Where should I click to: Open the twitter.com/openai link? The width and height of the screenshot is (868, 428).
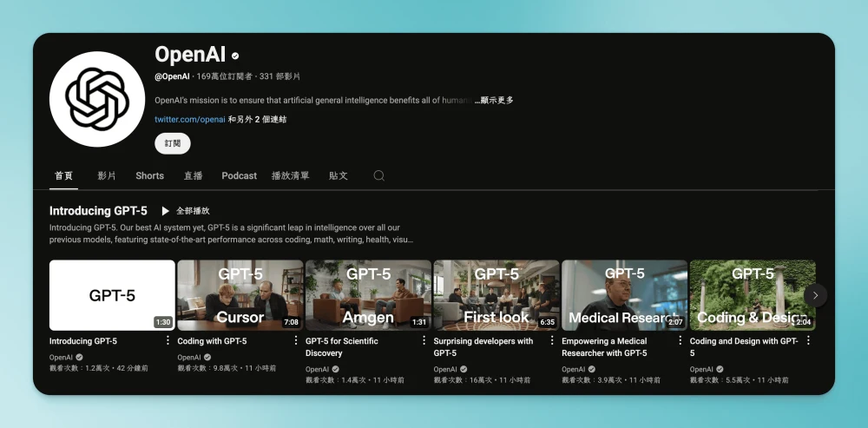pyautogui.click(x=190, y=119)
